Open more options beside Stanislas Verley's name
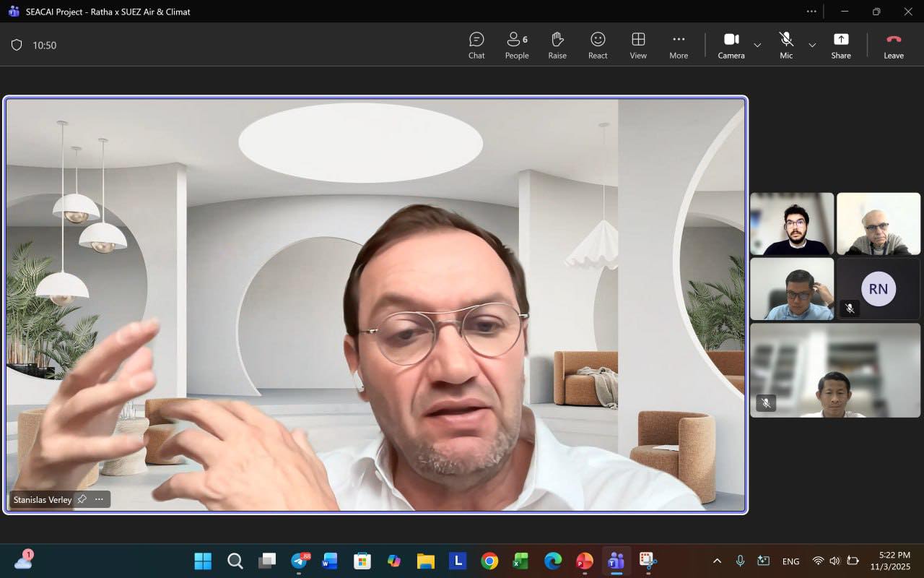This screenshot has width=924, height=578. [99, 499]
